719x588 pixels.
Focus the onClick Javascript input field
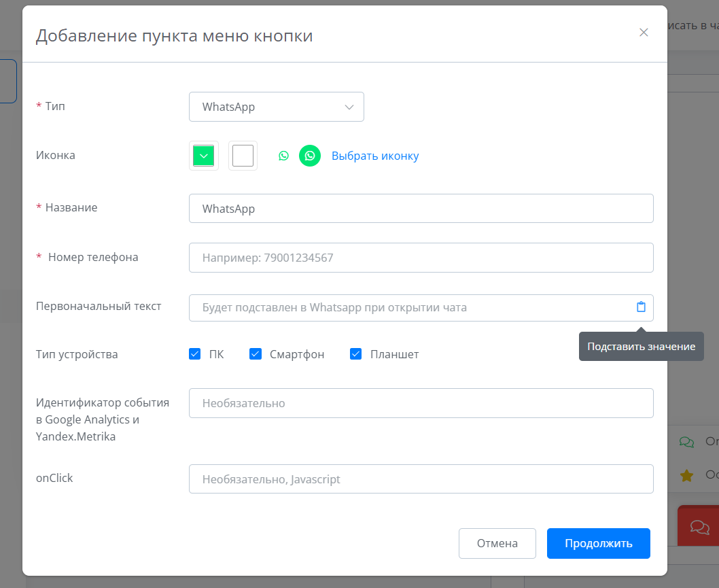coord(421,479)
